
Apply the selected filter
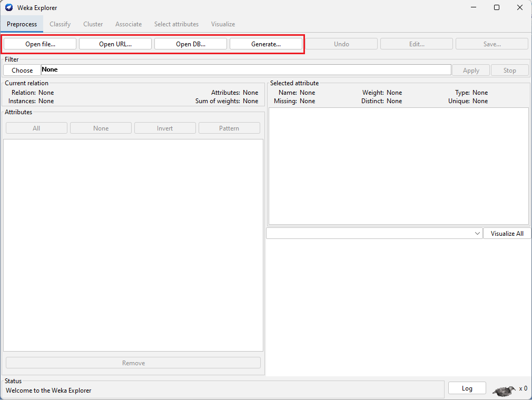tap(471, 70)
